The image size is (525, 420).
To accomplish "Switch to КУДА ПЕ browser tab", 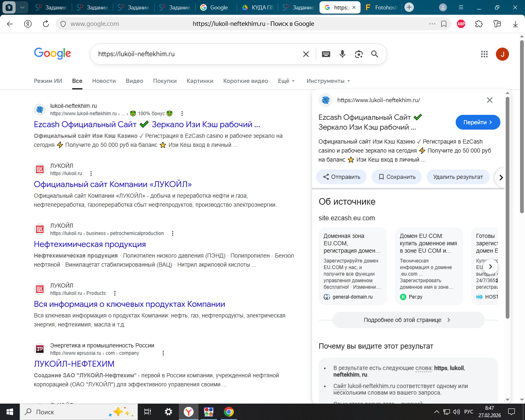I will coord(257,7).
